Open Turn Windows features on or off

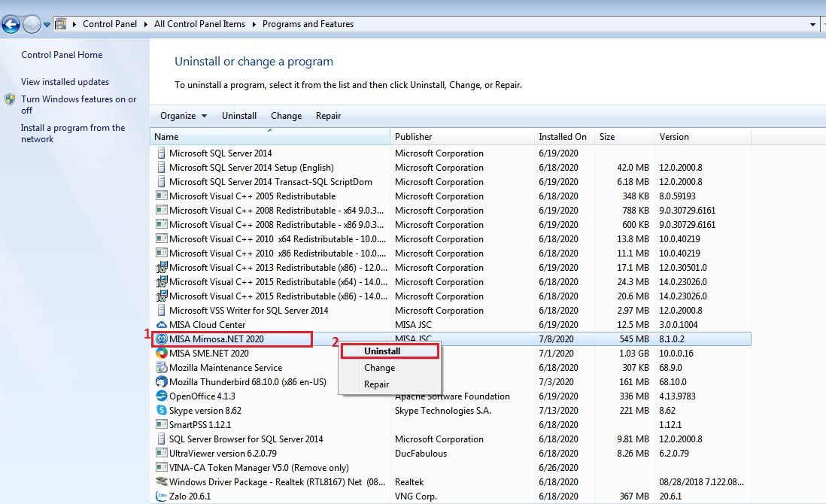coord(78,105)
